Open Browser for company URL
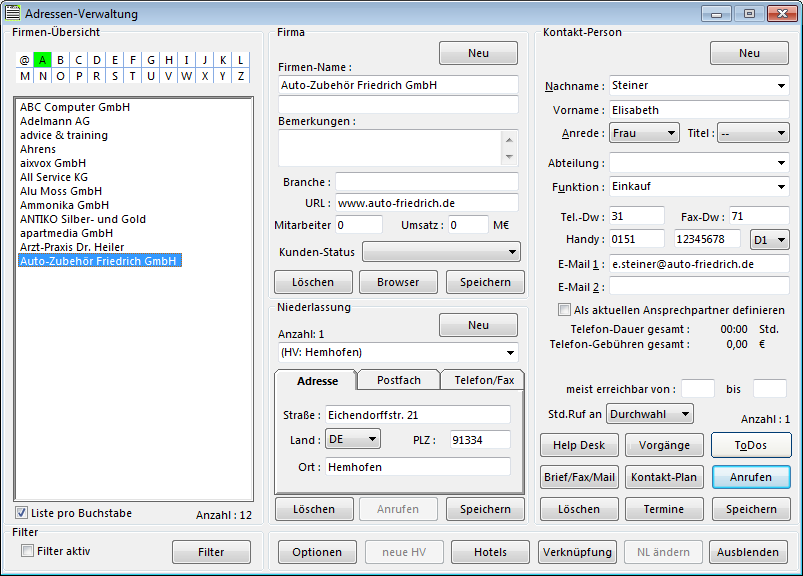Viewport: 803px width, 576px height. (398, 282)
